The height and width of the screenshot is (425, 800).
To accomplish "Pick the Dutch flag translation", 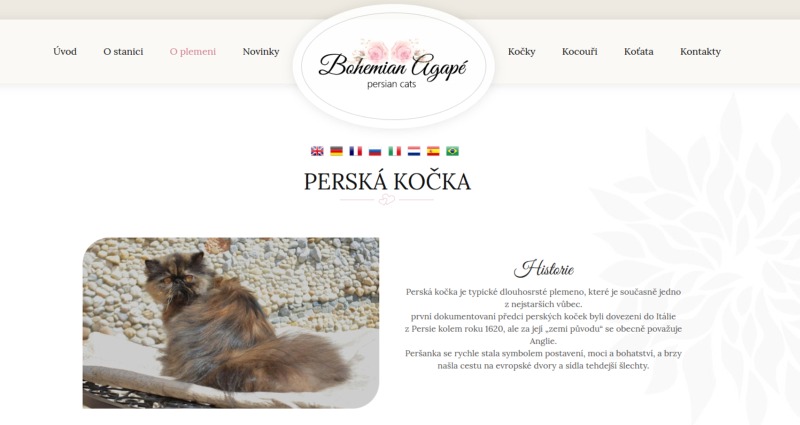I will [x=414, y=151].
